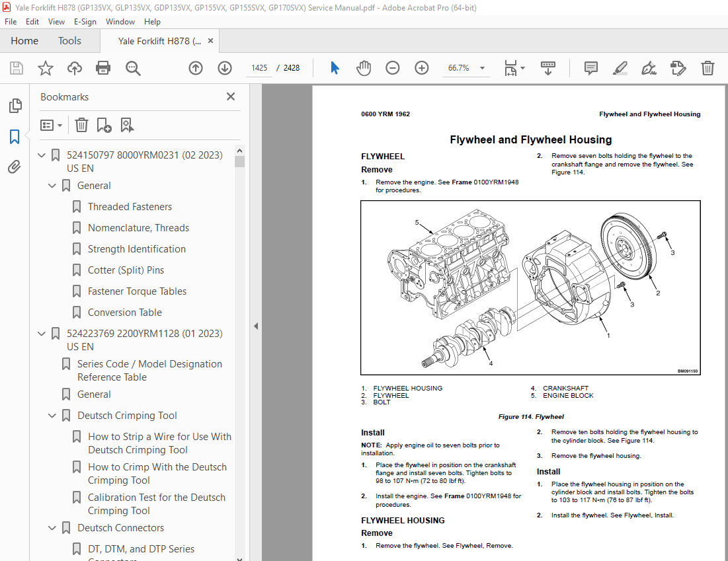Open the Cotter (Split) Pins bookmark
728x561 pixels.
(x=126, y=270)
